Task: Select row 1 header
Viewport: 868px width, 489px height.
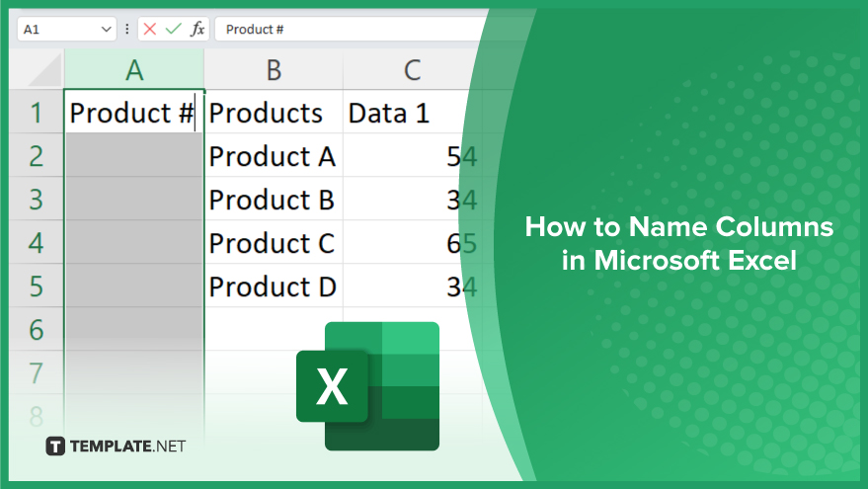Action: [x=36, y=113]
